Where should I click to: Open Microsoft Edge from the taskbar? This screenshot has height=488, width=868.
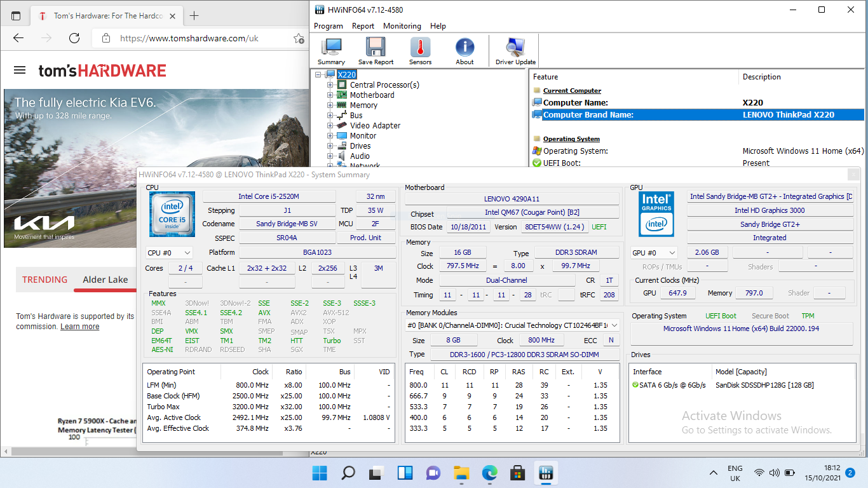489,473
